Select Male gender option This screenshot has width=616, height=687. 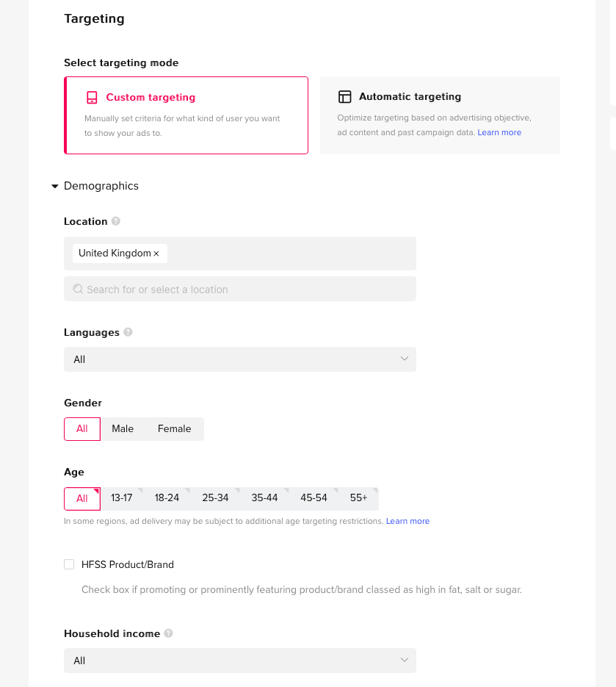123,429
